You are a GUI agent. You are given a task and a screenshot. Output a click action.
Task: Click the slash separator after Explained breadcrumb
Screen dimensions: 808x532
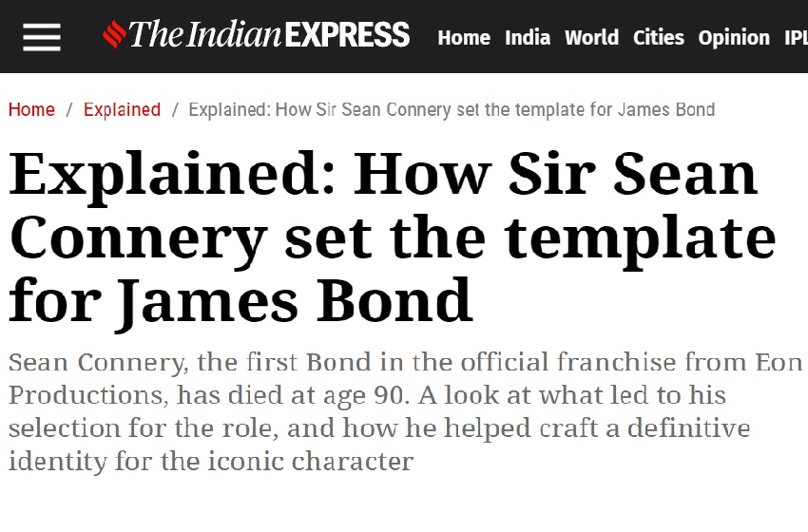[175, 109]
